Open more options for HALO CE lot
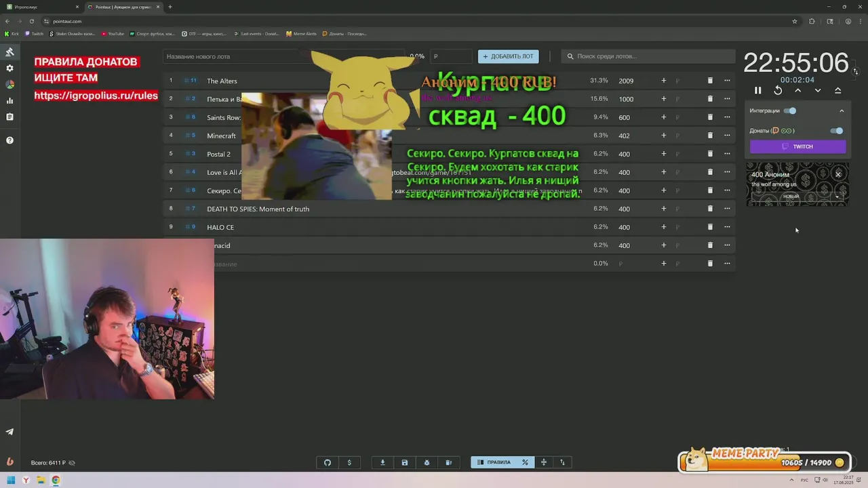 [x=727, y=227]
